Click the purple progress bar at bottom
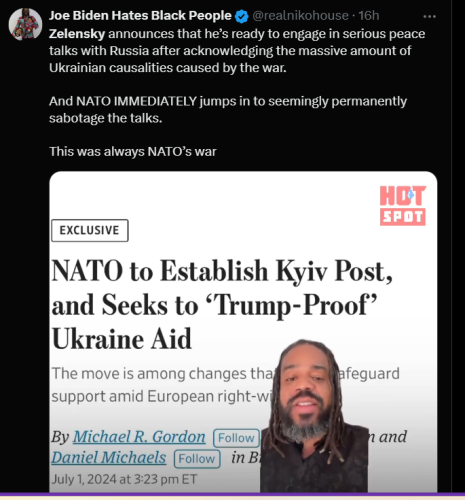Viewport: 465px width, 500px height. tap(232, 495)
